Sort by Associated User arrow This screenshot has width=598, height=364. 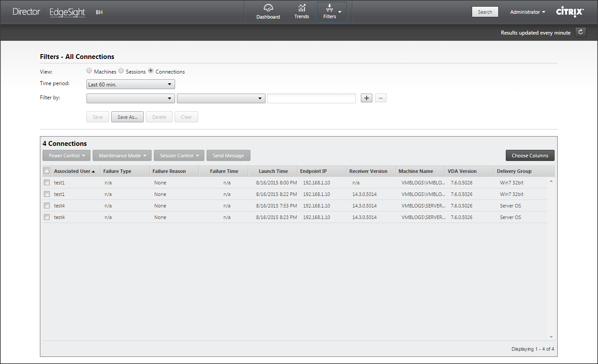93,172
